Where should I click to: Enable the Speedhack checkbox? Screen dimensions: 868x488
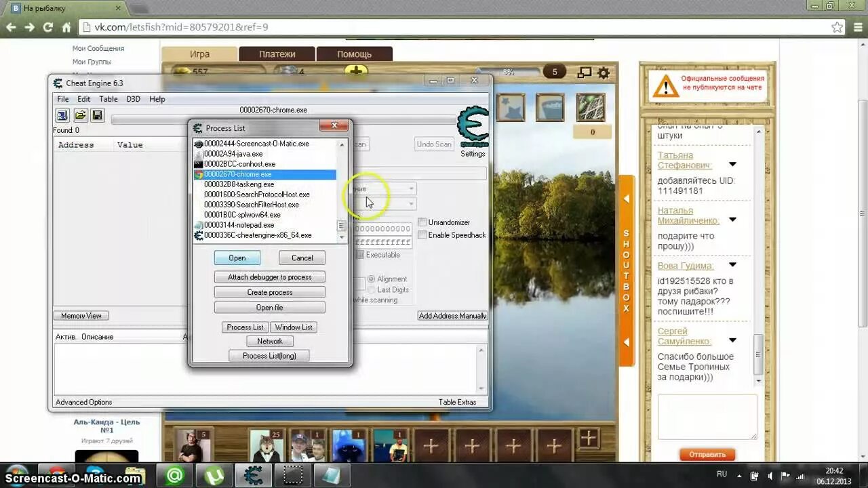(x=422, y=235)
